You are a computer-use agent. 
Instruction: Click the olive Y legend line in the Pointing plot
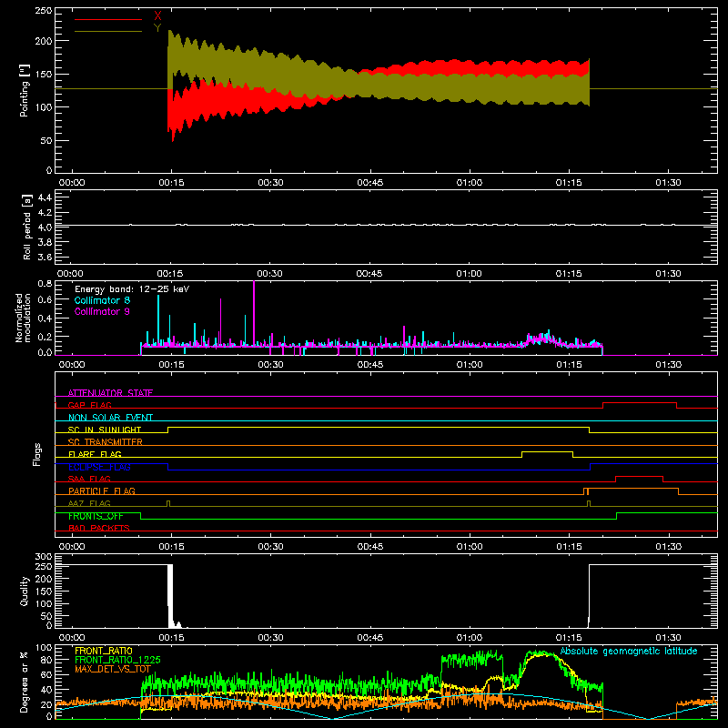coord(108,31)
